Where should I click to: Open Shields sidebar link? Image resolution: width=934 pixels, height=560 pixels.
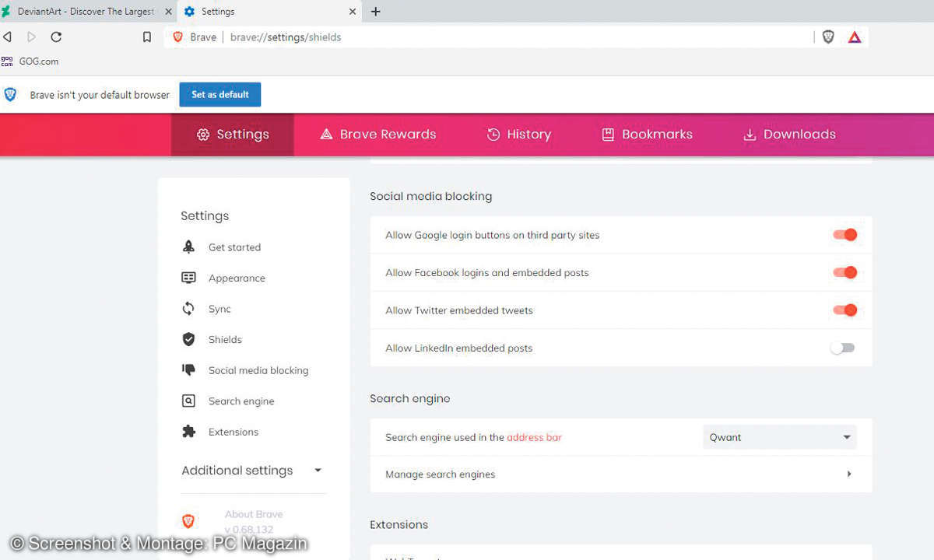pos(225,339)
